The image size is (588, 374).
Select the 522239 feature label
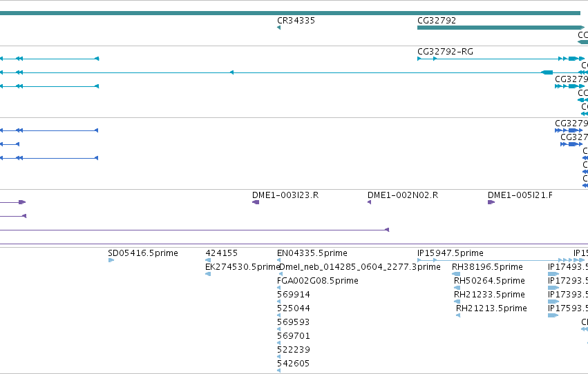pyautogui.click(x=293, y=350)
